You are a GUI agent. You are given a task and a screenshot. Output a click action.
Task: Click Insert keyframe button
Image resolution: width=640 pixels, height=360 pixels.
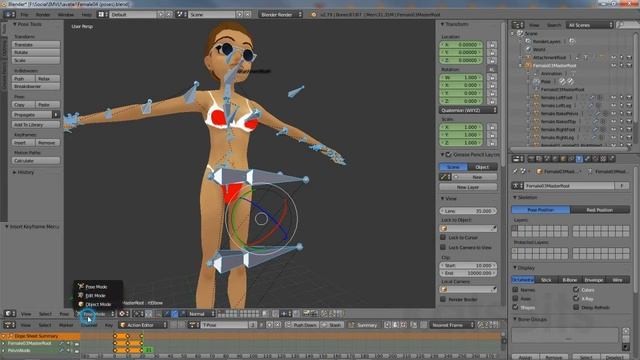(x=23, y=143)
